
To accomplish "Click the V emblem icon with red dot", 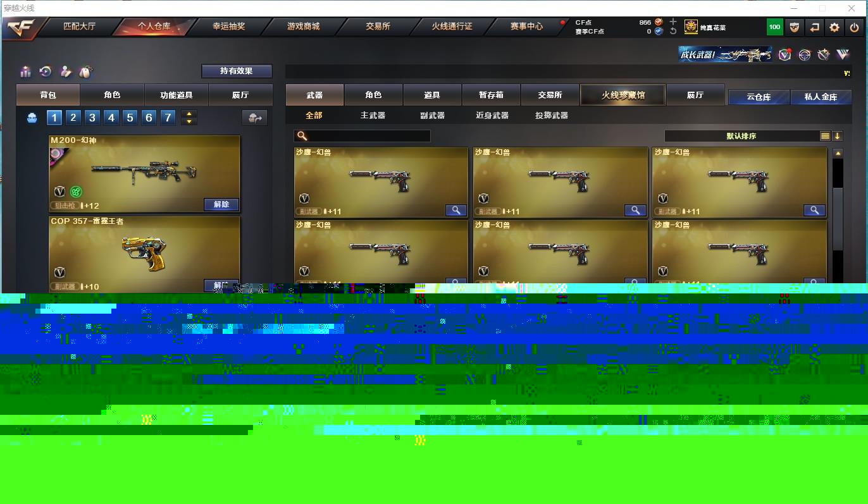I will point(784,54).
